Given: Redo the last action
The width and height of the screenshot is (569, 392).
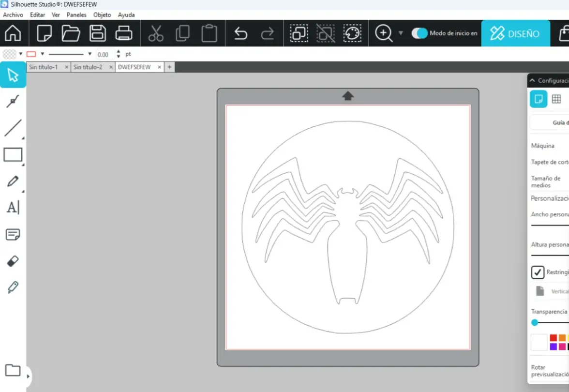Looking at the screenshot, I should pos(268,33).
